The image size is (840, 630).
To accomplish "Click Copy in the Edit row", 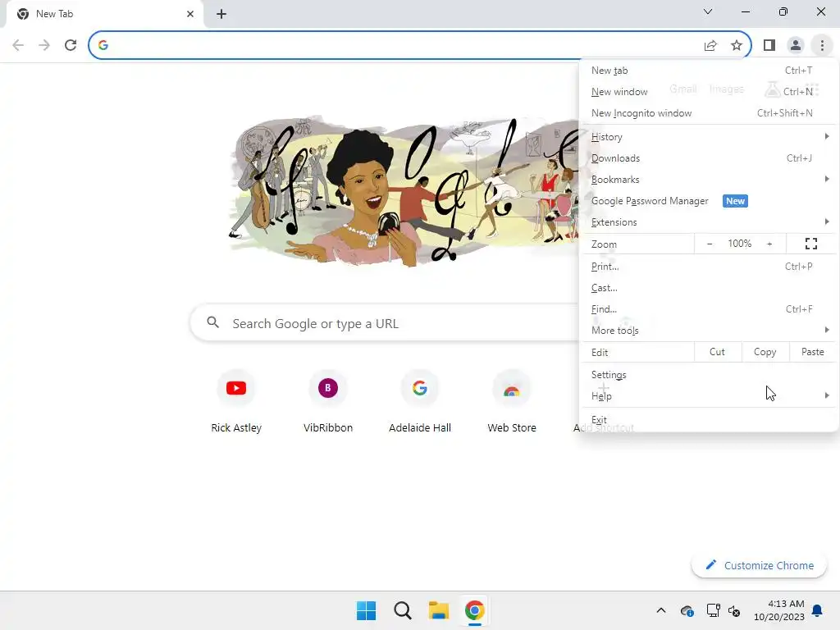I will pyautogui.click(x=765, y=352).
